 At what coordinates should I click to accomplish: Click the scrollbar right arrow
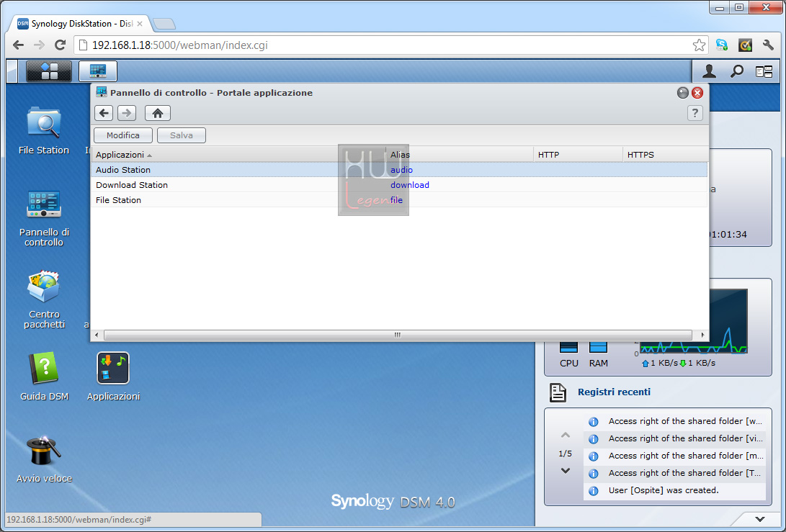(702, 335)
